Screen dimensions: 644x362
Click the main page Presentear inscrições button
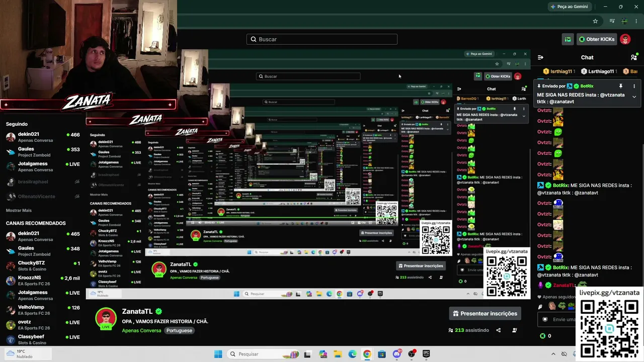click(485, 313)
